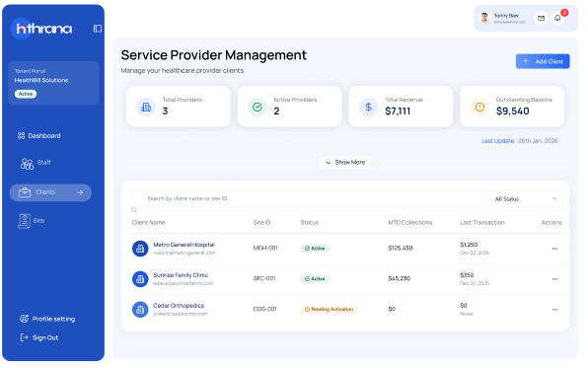Click the Clients briefcase icon
Image resolution: width=588 pixels, height=368 pixels.
[25, 192]
